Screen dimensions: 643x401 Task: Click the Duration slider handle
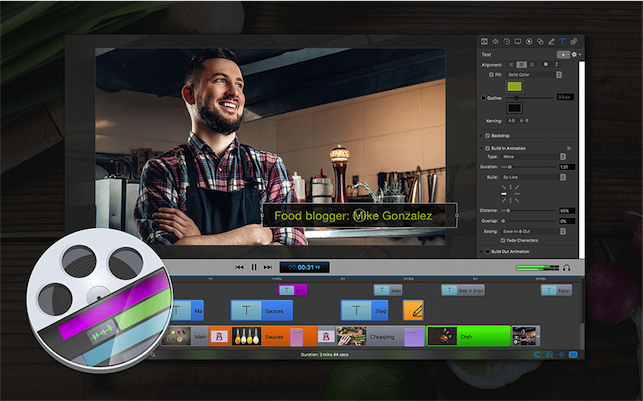(510, 167)
